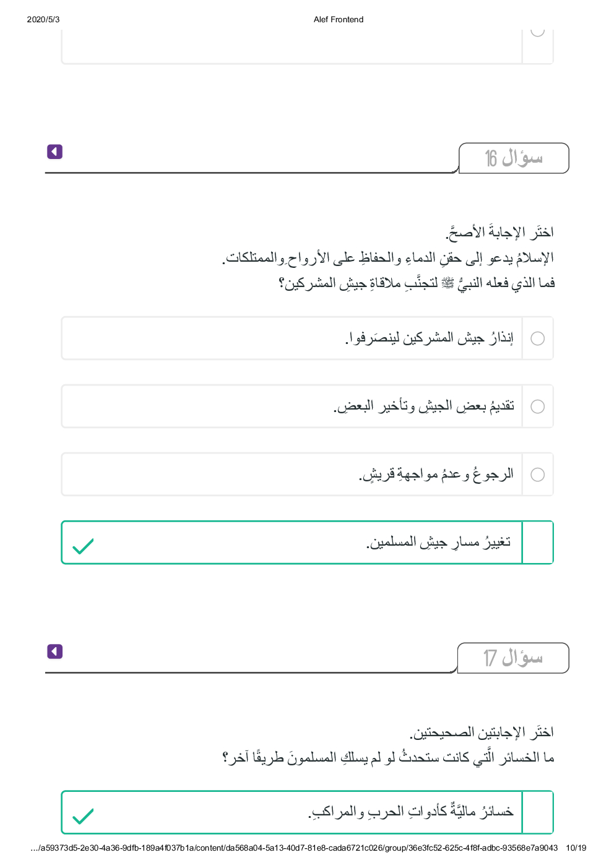Click the answer text "تقديمُ بعضِ الجيشِ وتأخير البعضِ"
Screen dimensions: 614x868
[x=424, y=406]
